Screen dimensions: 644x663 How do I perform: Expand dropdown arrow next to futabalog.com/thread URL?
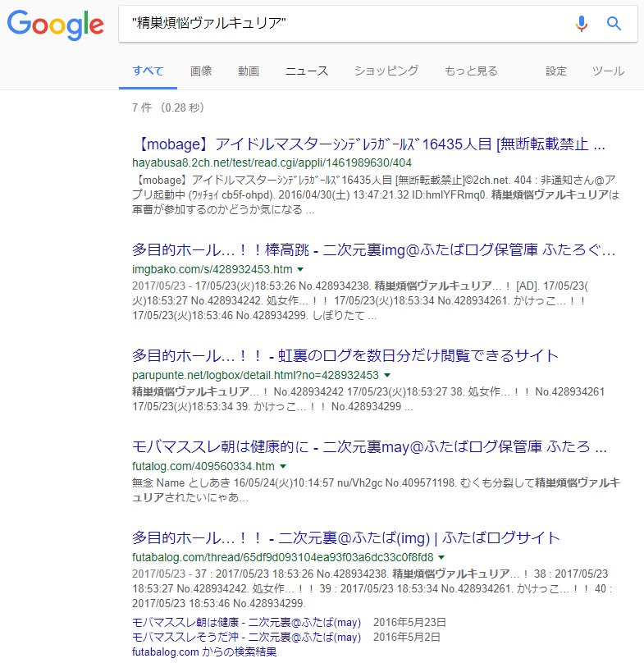click(441, 557)
